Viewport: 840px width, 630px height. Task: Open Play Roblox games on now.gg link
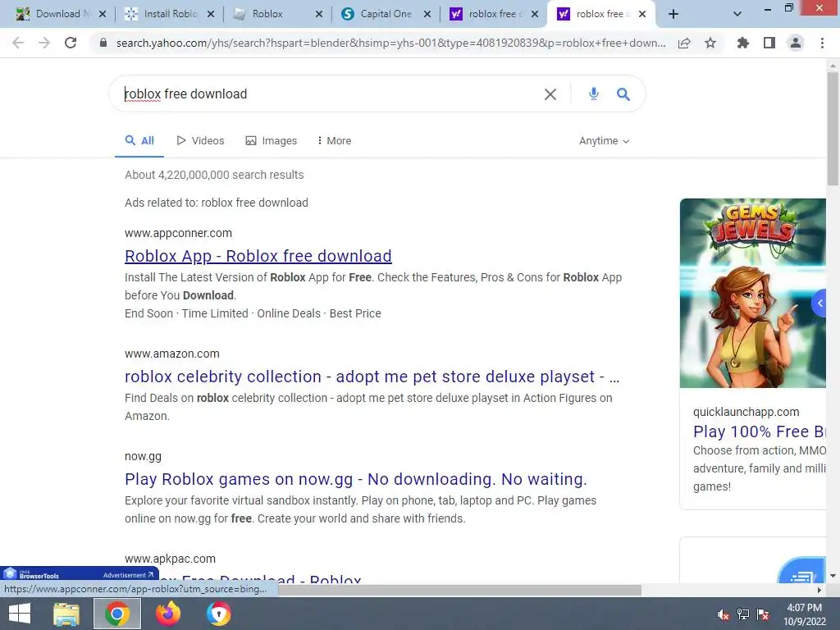point(356,479)
